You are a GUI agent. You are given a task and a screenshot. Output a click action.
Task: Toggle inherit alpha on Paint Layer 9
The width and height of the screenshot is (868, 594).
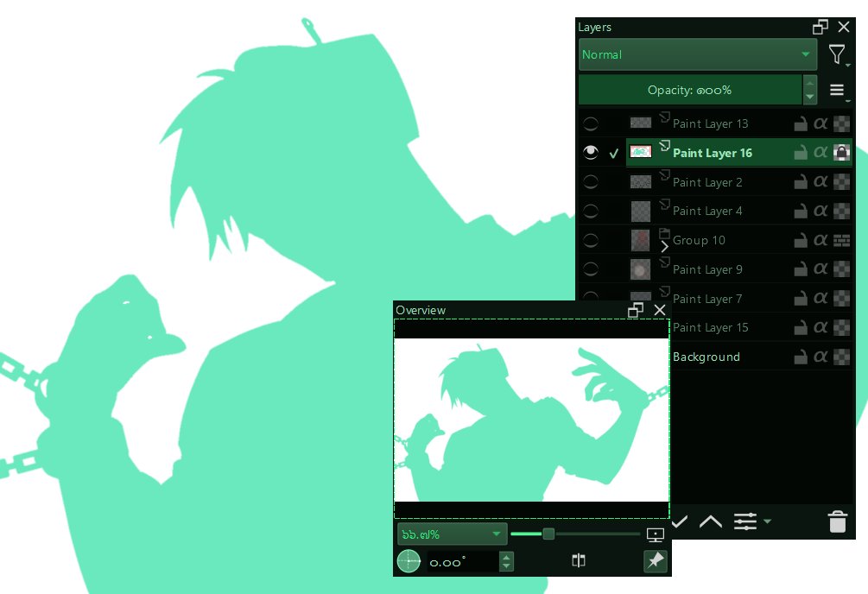click(820, 269)
